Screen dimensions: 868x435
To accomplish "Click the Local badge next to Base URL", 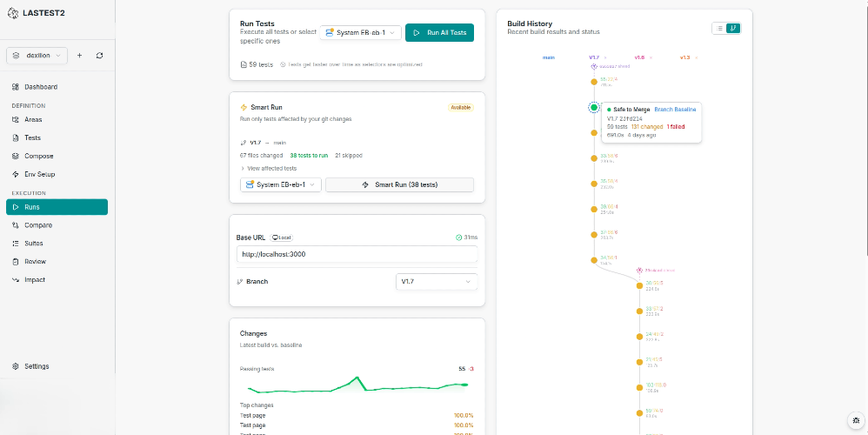I will (x=282, y=238).
